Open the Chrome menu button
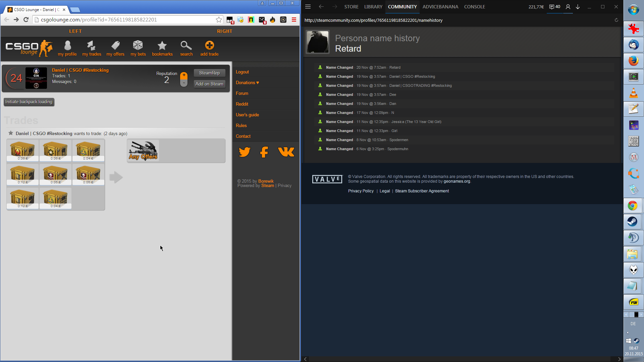The height and width of the screenshot is (362, 644). [x=294, y=20]
